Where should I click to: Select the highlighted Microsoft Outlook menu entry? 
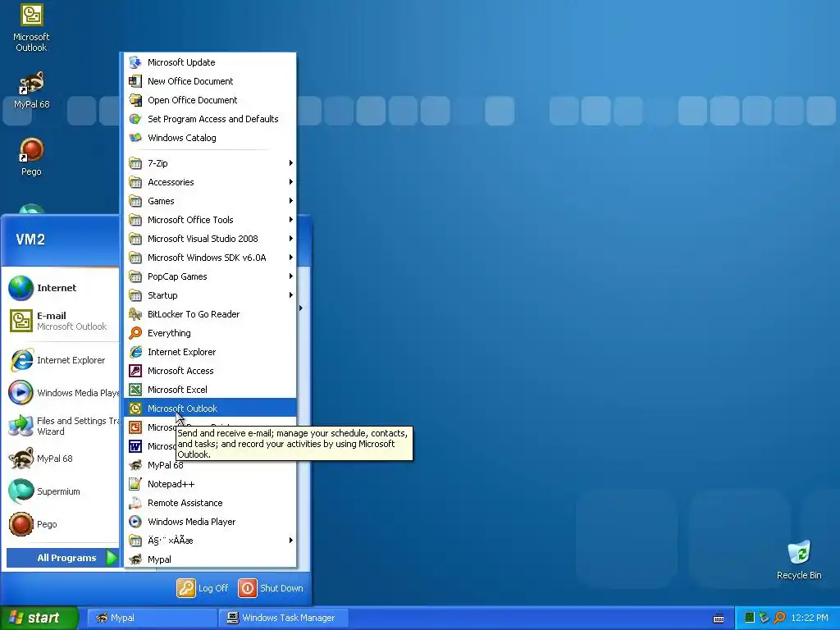210,409
